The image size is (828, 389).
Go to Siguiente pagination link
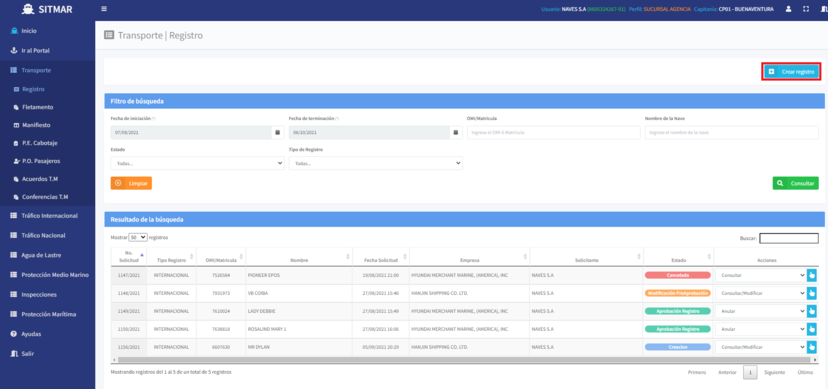774,372
